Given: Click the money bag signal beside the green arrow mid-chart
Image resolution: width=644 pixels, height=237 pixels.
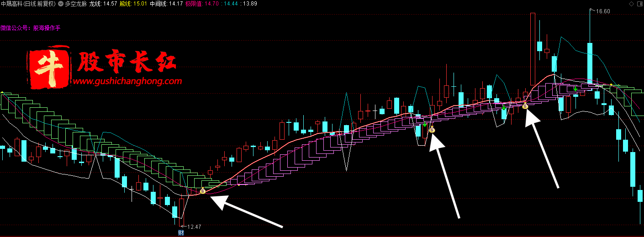Looking at the screenshot, I should pos(432,130).
